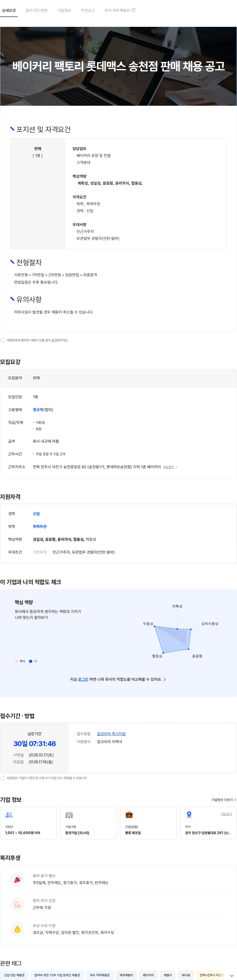Click the 로그인 link under the chart

(83, 679)
